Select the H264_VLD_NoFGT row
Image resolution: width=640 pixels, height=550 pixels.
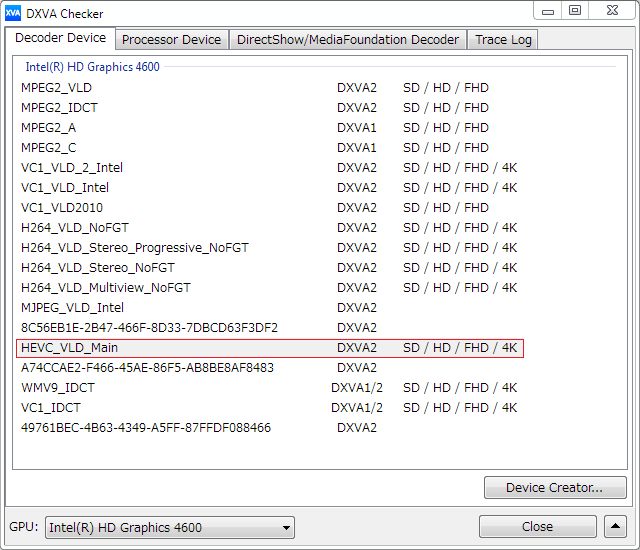(x=269, y=228)
